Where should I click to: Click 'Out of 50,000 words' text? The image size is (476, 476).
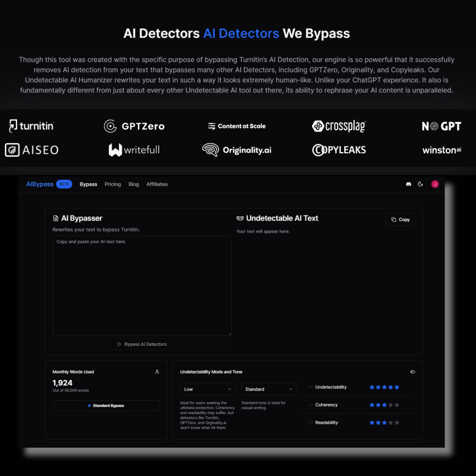[71, 390]
